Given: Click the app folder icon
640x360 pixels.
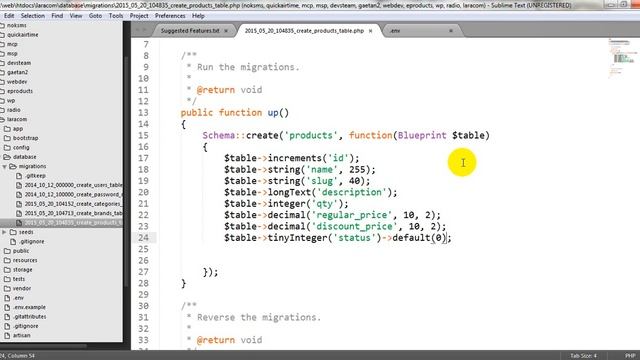Looking at the screenshot, I should pos(7,129).
